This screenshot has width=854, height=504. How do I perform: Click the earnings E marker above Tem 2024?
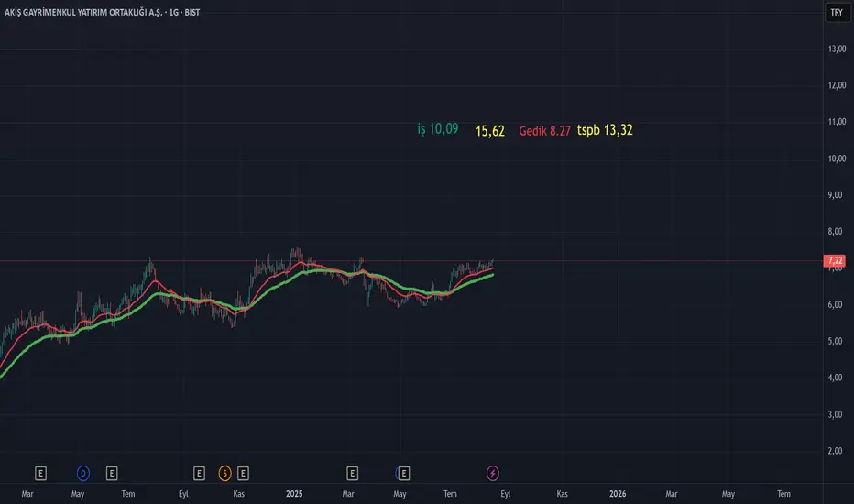pos(112,473)
